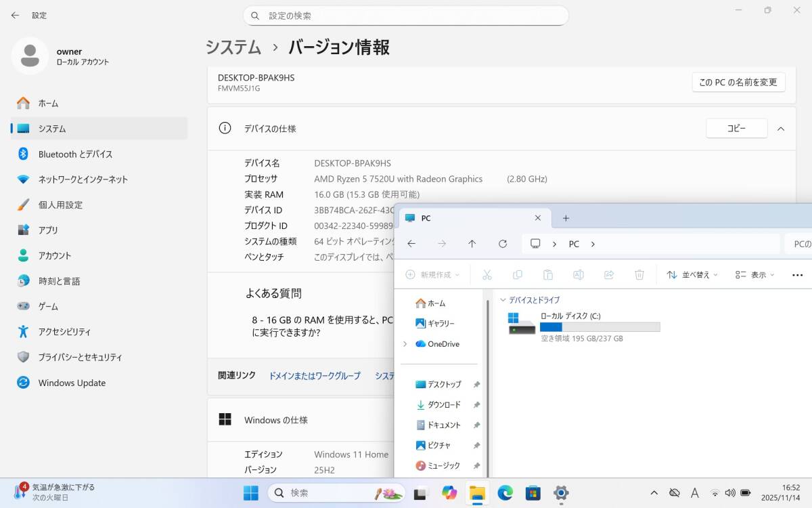
Task: Click the up-directory arrow in Explorer
Action: coord(472,244)
